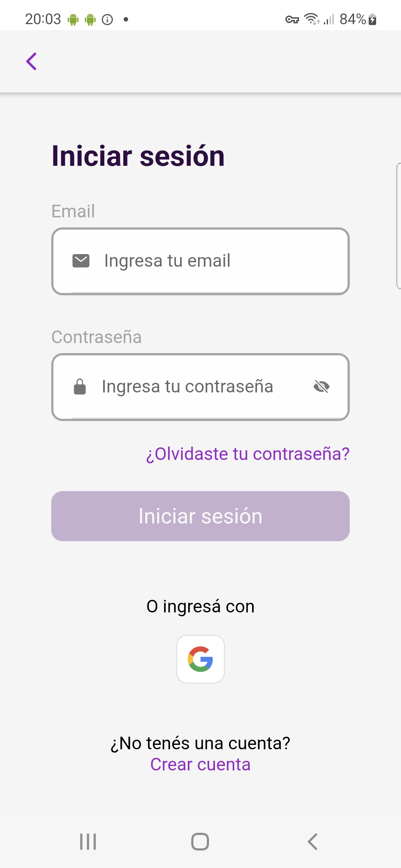Image resolution: width=401 pixels, height=868 pixels.
Task: Tap the Wi-Fi status icon
Action: [x=312, y=19]
